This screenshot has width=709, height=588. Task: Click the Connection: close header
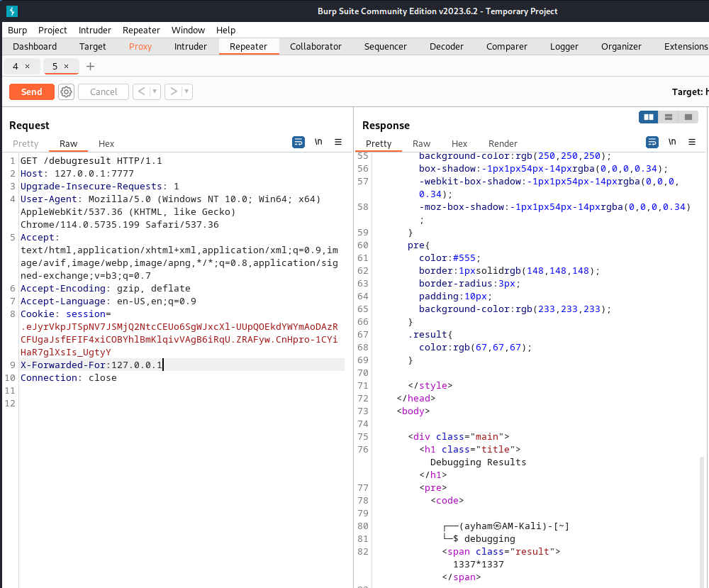click(x=68, y=377)
